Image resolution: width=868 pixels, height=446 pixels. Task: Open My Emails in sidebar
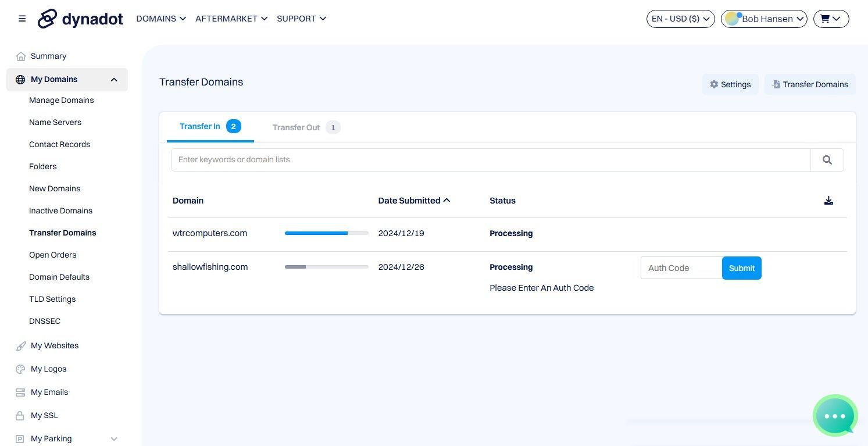(49, 393)
